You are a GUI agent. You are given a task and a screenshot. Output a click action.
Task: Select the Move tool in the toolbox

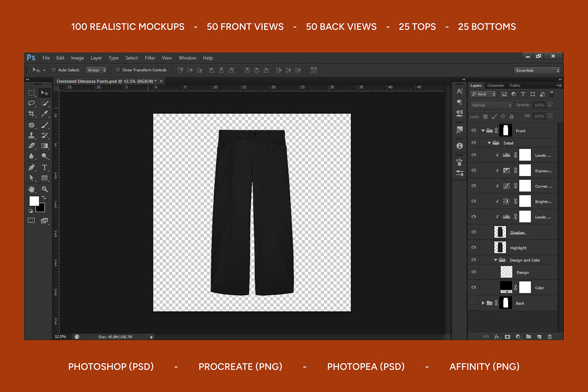click(x=45, y=93)
